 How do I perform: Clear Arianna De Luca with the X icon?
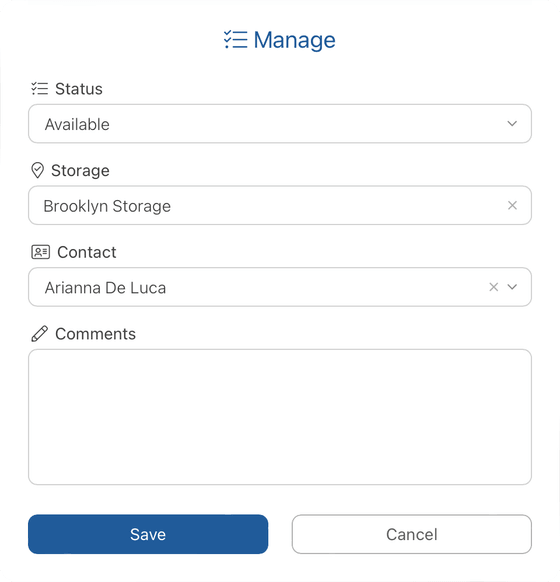[x=494, y=287]
